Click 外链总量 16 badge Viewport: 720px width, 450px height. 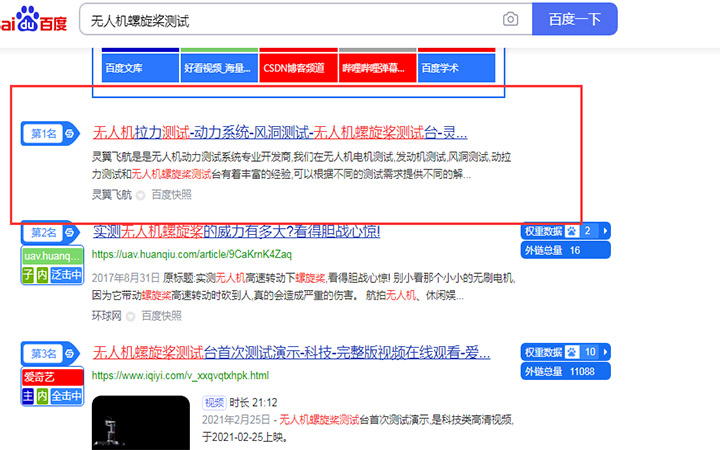click(565, 250)
